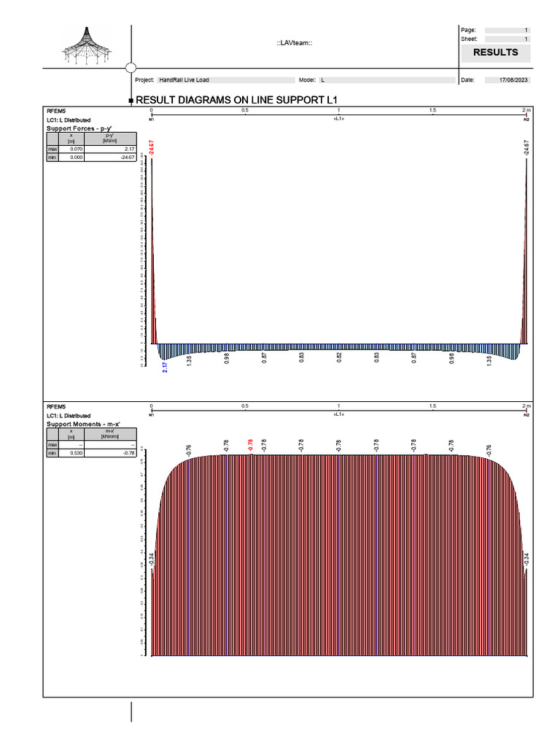Select the min row in the Support Moments table

[x=91, y=453]
